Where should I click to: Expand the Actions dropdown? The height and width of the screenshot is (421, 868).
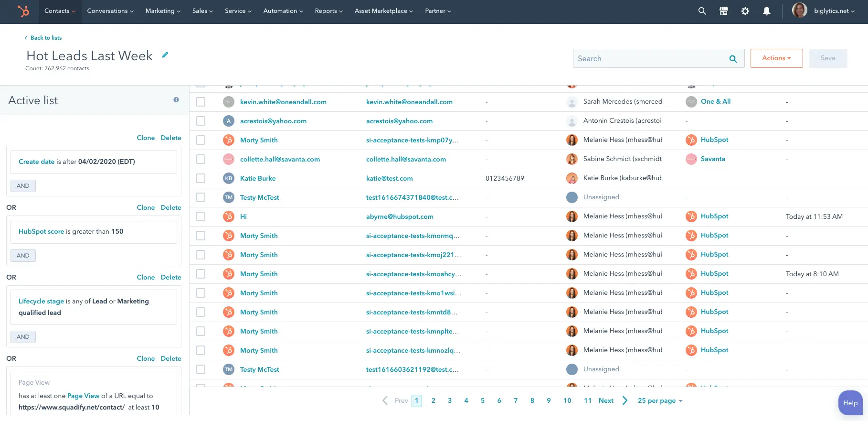776,58
